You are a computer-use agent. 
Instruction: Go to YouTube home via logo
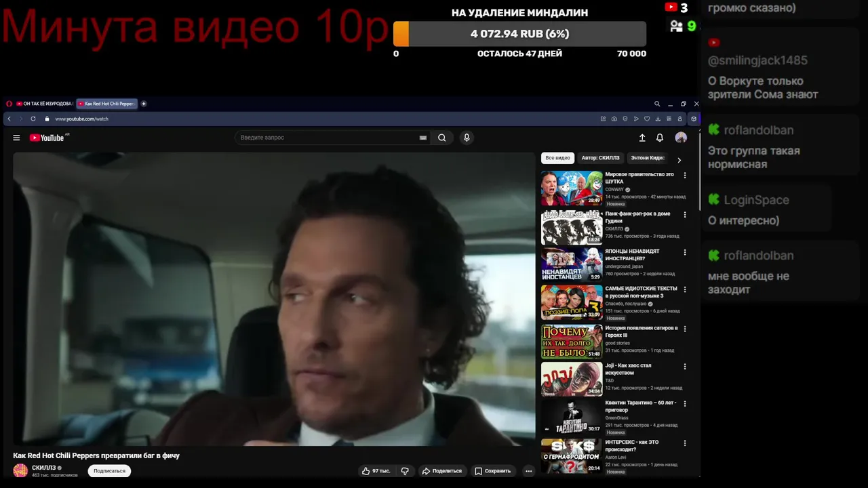point(47,138)
